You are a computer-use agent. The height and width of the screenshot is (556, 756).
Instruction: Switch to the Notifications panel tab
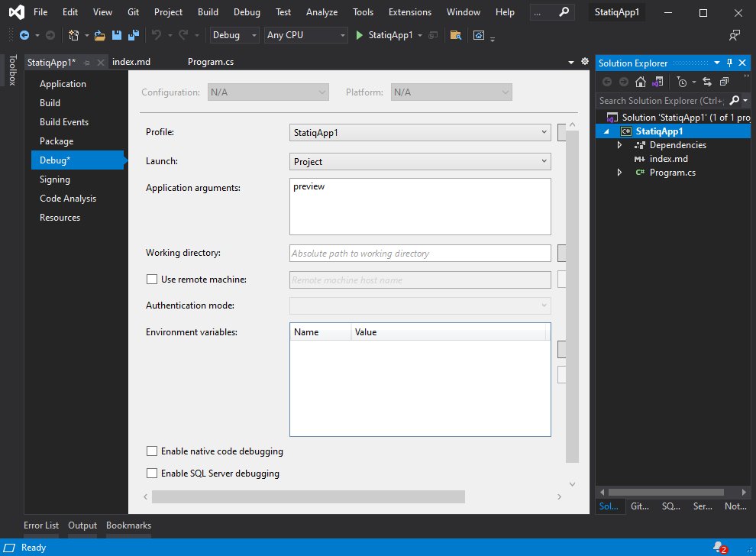(x=735, y=506)
